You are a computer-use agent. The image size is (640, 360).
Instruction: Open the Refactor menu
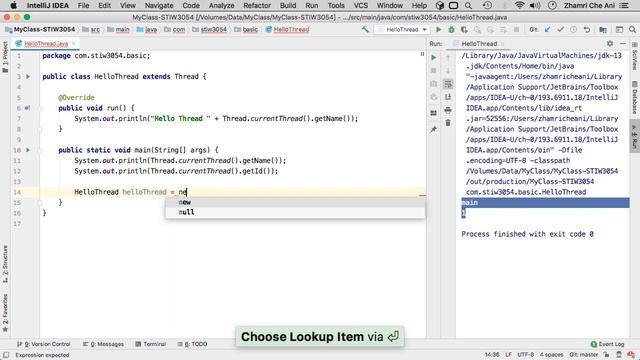(x=257, y=5)
